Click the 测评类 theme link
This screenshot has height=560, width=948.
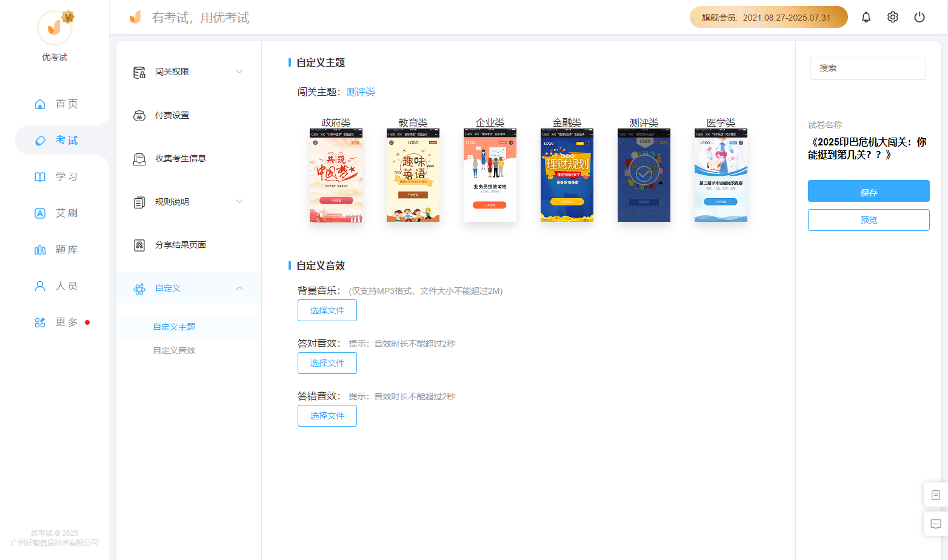361,92
